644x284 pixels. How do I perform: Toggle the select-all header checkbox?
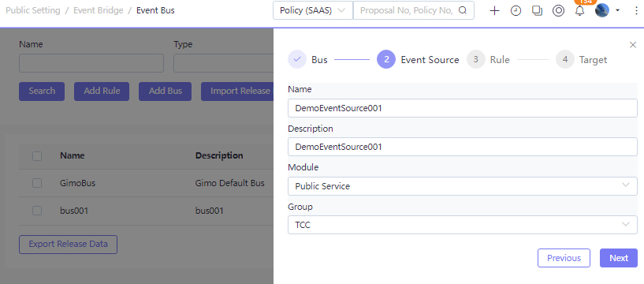37,155
